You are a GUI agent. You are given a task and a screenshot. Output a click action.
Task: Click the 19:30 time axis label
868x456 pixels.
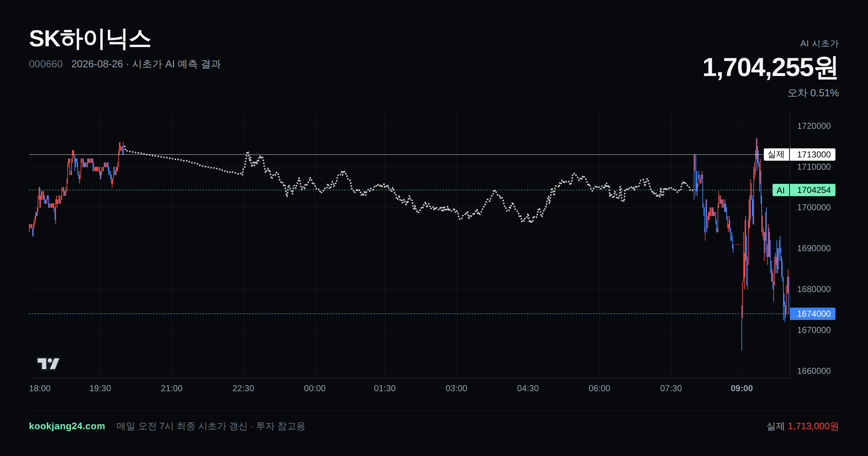coord(100,388)
